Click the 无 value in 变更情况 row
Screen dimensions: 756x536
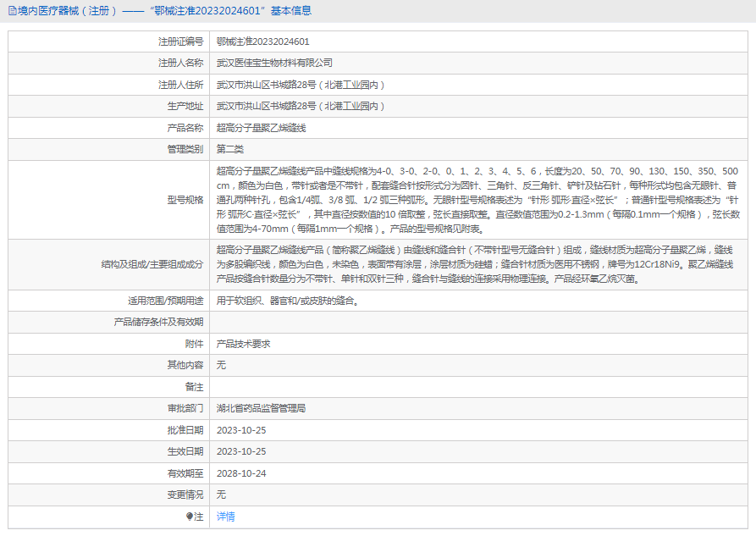coord(221,495)
